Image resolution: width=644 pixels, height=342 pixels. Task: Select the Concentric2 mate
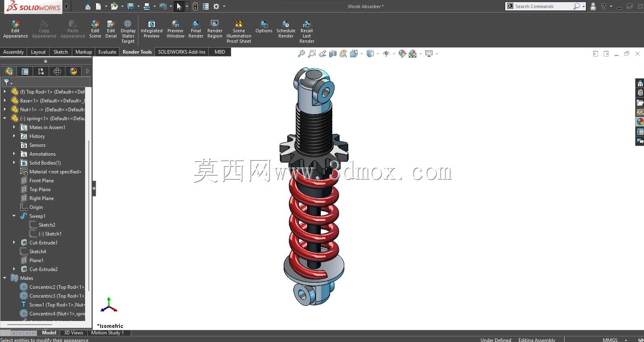pyautogui.click(x=56, y=287)
